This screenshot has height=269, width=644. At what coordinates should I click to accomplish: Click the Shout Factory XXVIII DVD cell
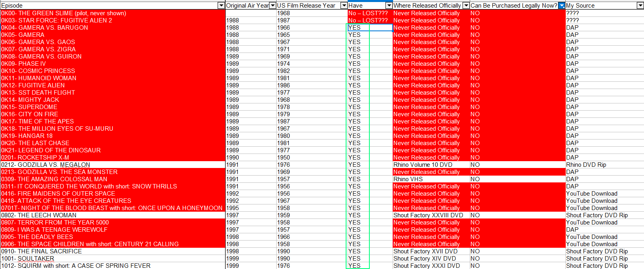point(431,215)
